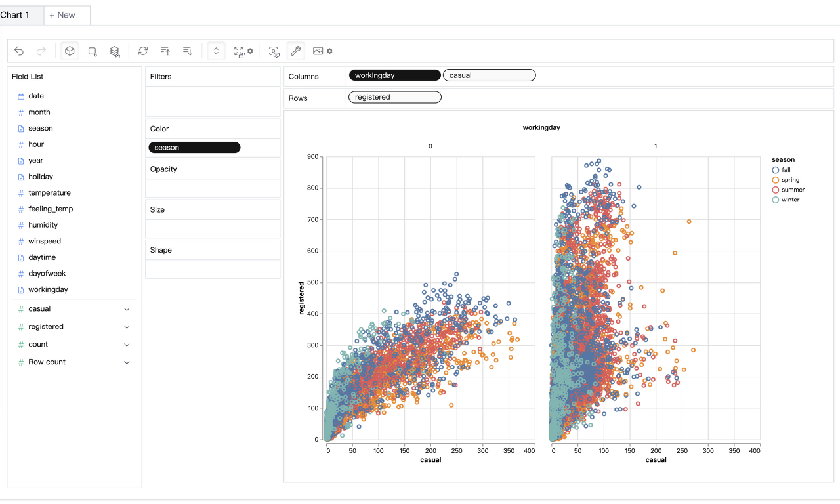Click the winter legend color circle

(x=776, y=199)
